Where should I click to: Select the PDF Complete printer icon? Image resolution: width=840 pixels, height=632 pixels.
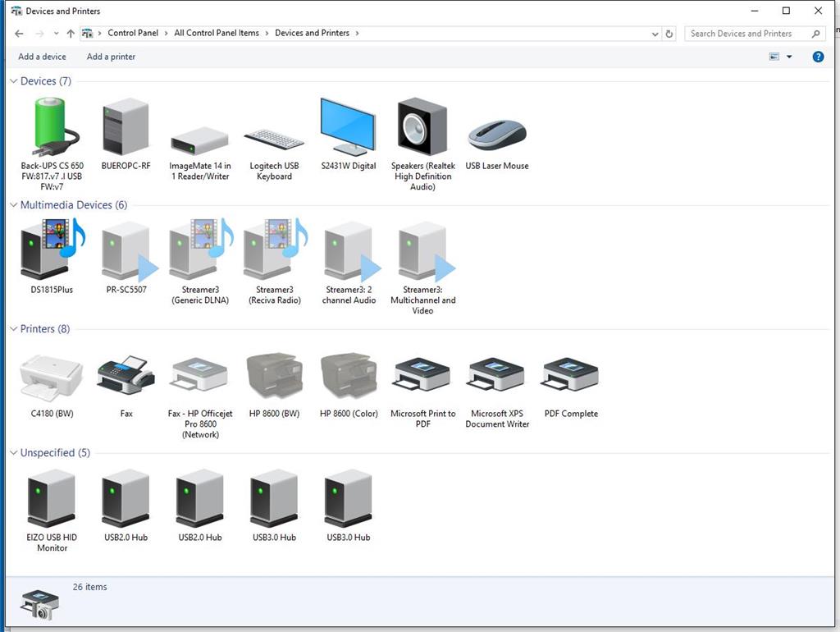(x=571, y=375)
